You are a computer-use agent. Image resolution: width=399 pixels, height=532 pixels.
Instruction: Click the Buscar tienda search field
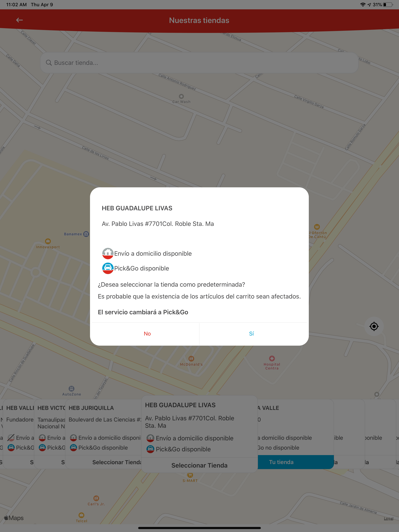tap(199, 63)
